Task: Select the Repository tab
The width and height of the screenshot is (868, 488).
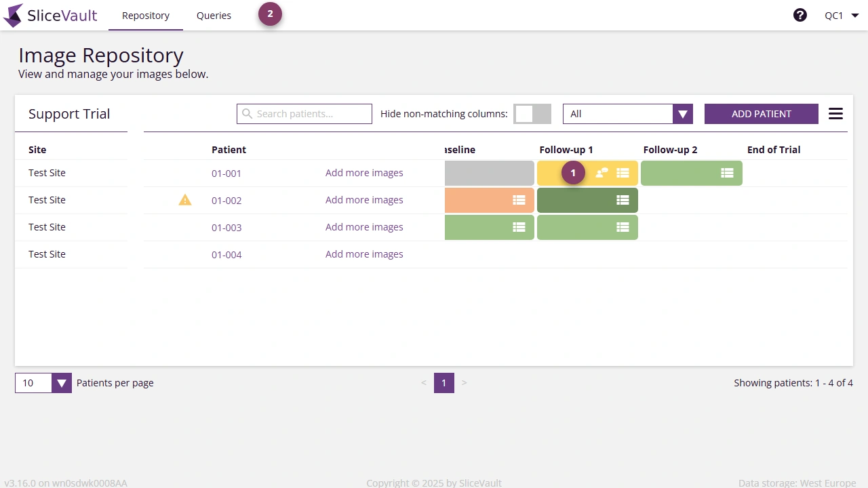Action: coord(145,15)
